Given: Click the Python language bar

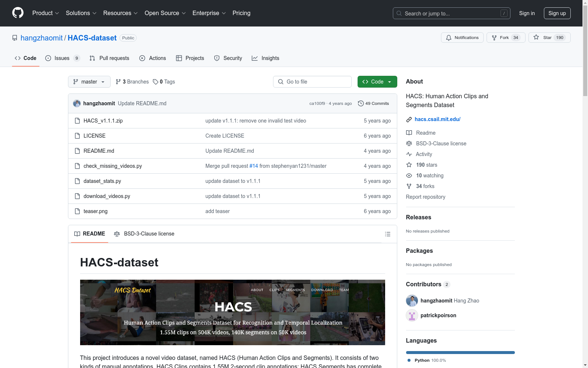Looking at the screenshot, I should coord(460,353).
